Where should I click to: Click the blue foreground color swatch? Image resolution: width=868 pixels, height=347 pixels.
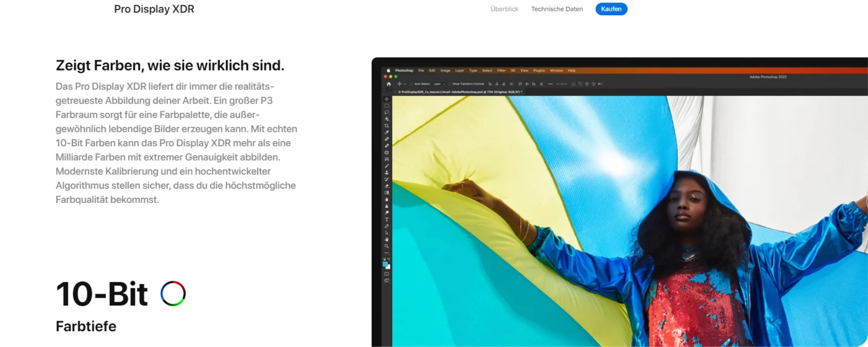click(385, 264)
